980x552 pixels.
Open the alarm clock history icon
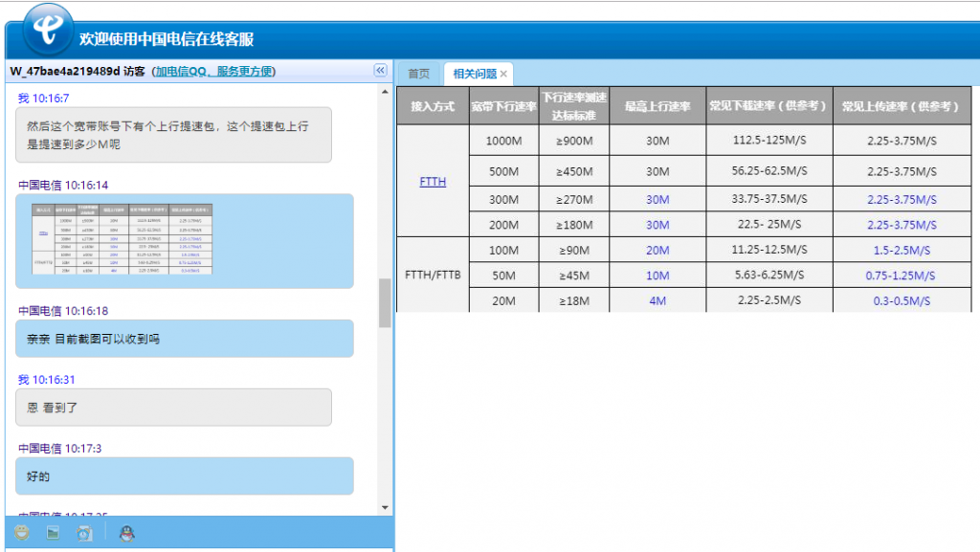coord(84,533)
